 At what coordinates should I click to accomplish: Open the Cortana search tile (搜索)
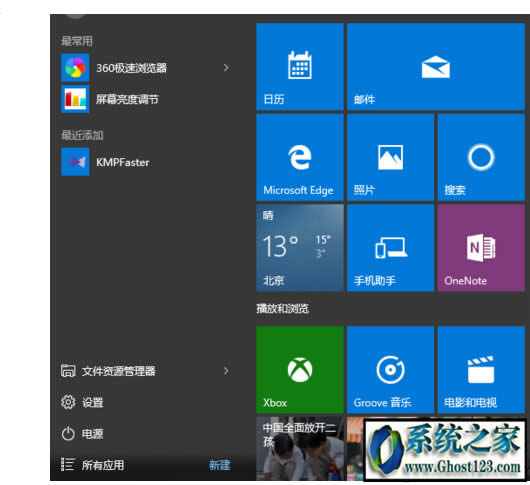click(x=481, y=157)
